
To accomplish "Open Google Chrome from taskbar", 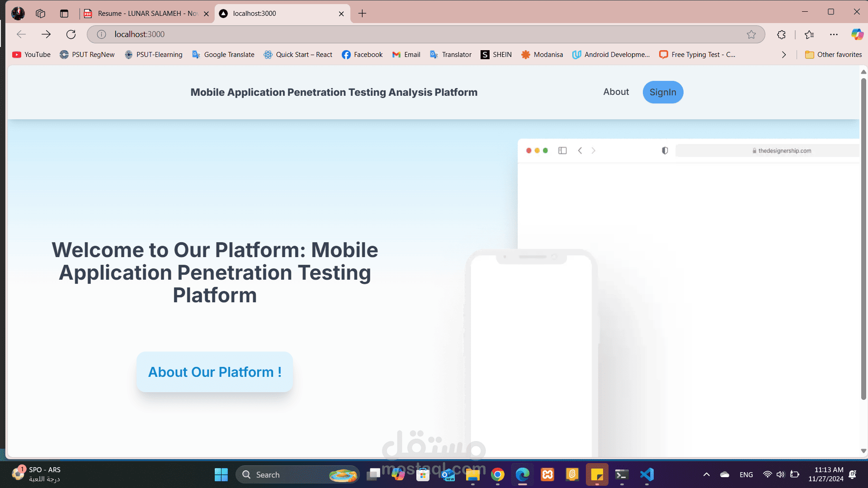I will coord(498,474).
